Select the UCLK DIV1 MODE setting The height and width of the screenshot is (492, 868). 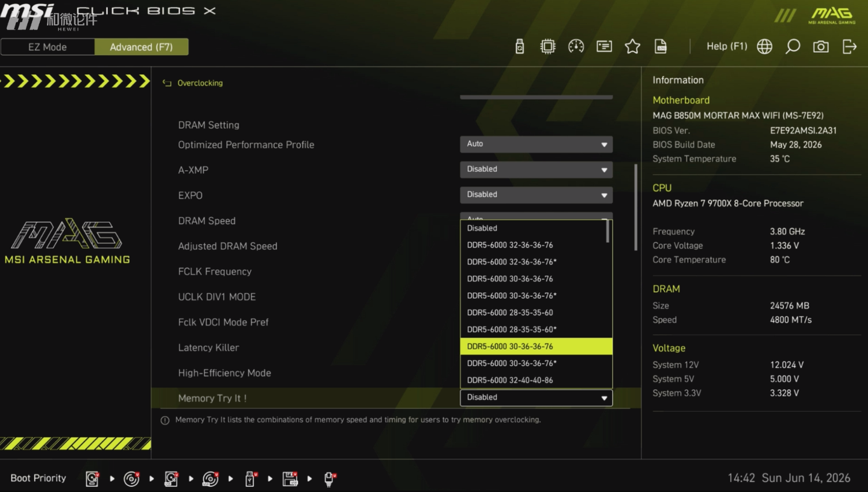click(x=217, y=297)
